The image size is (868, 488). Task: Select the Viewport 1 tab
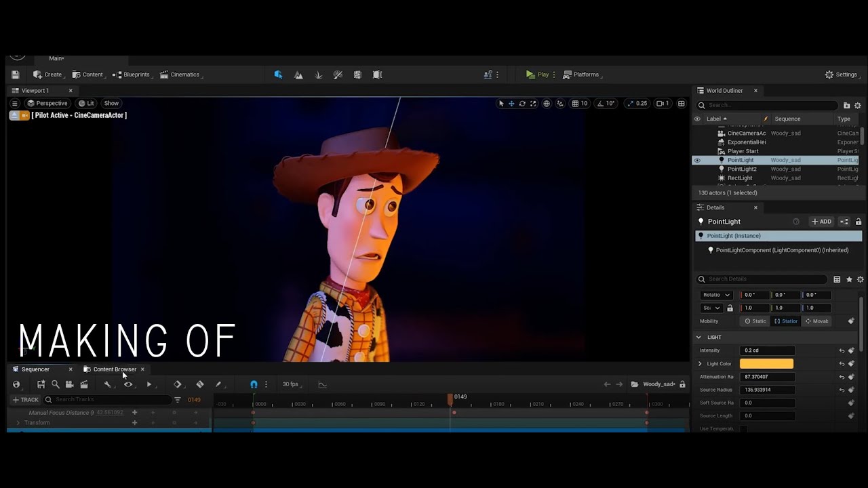pos(35,90)
